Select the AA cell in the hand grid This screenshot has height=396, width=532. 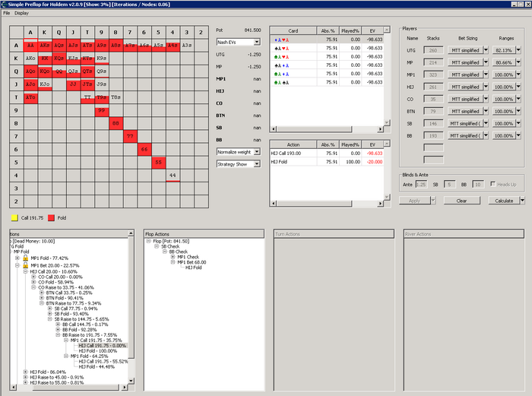(30, 45)
